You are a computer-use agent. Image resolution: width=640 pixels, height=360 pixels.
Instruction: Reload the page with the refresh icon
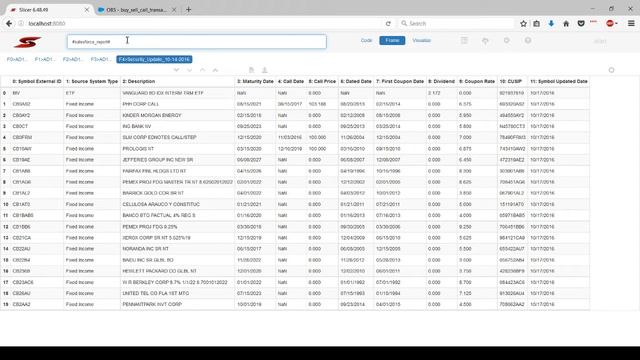[x=388, y=24]
